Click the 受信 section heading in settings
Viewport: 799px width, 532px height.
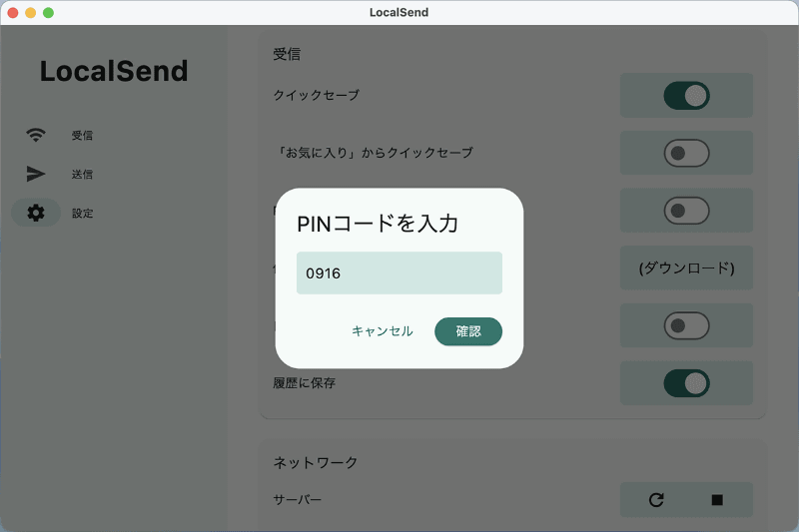pyautogui.click(x=287, y=54)
